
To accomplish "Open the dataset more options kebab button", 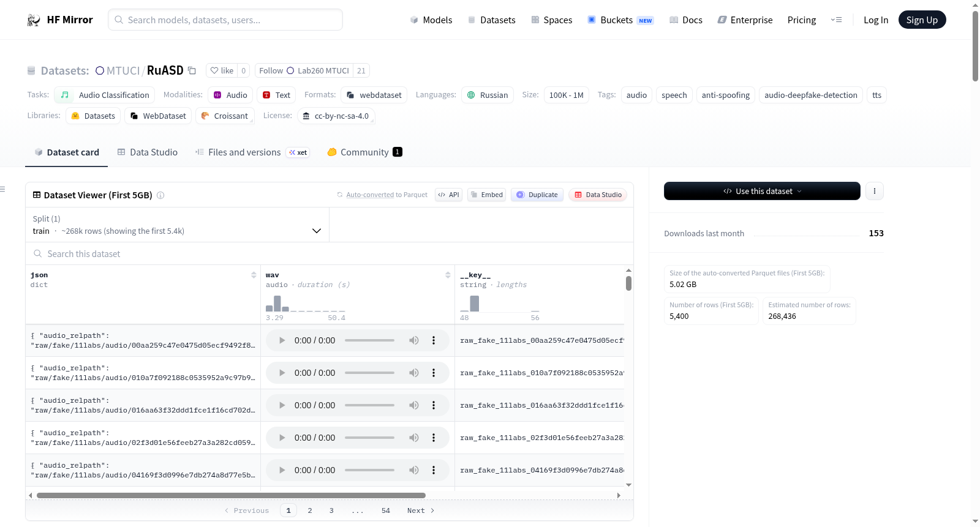I will click(874, 191).
